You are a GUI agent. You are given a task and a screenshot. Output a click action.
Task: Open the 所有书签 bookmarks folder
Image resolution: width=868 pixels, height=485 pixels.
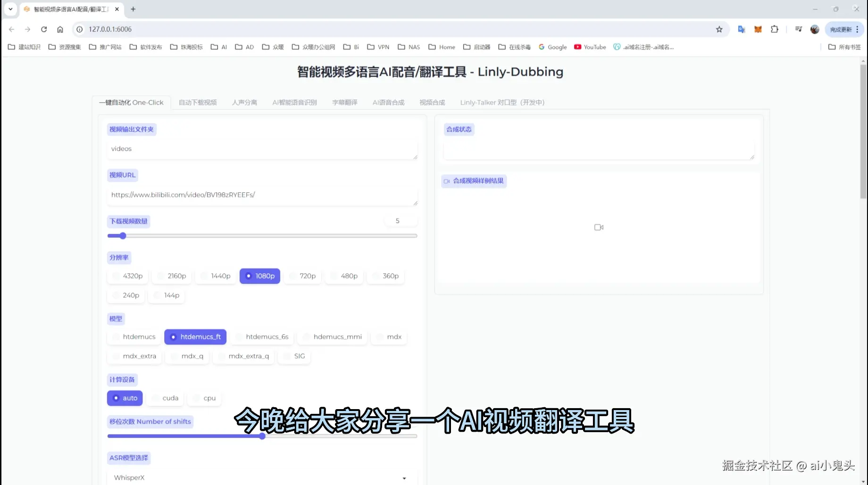[x=844, y=47]
